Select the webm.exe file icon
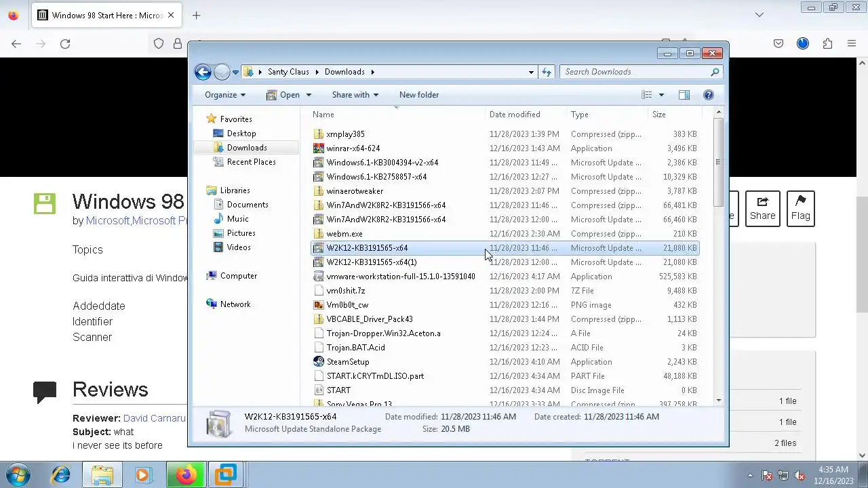The width and height of the screenshot is (868, 488). pos(319,234)
